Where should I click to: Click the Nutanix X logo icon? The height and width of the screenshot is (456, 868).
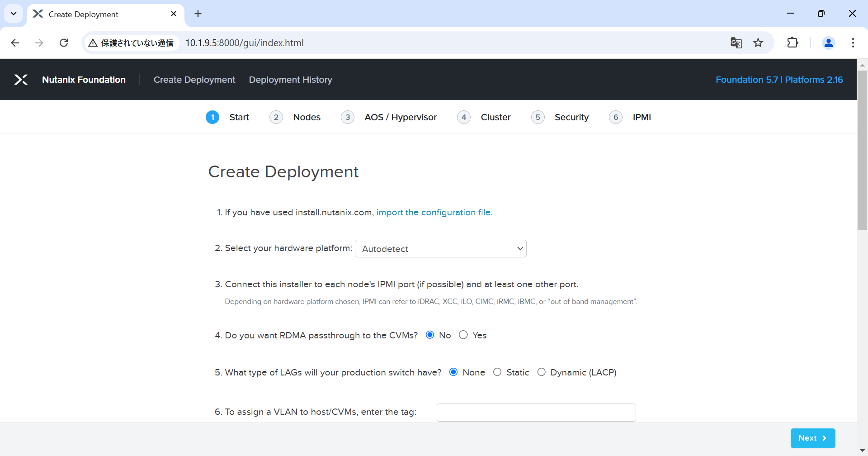21,80
